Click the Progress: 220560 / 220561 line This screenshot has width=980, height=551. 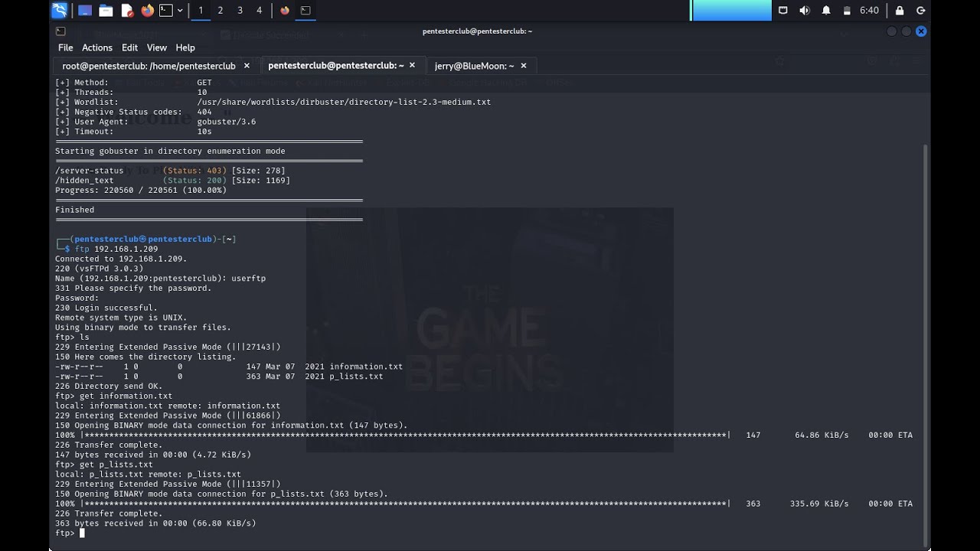(x=141, y=191)
